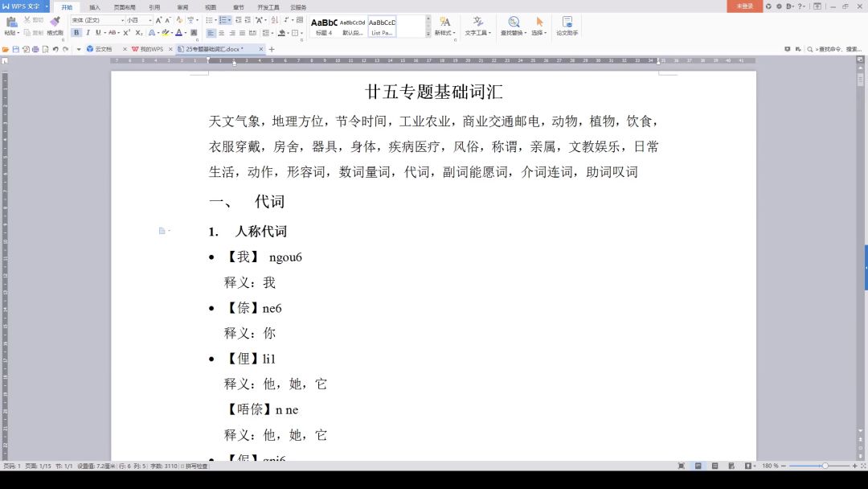Image resolution: width=868 pixels, height=489 pixels.
Task: Apply the 默认段... style
Action: 353,27
